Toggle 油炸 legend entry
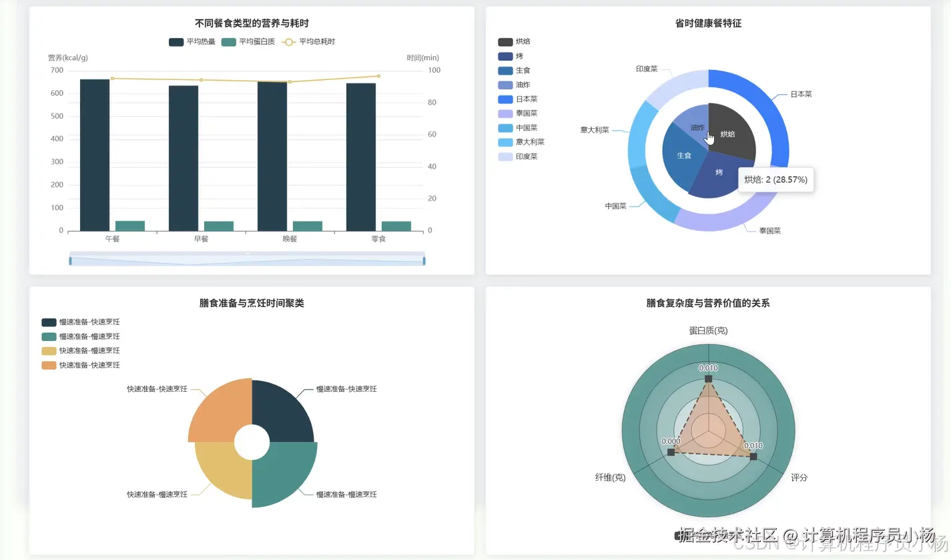The height and width of the screenshot is (560, 951). coord(514,85)
